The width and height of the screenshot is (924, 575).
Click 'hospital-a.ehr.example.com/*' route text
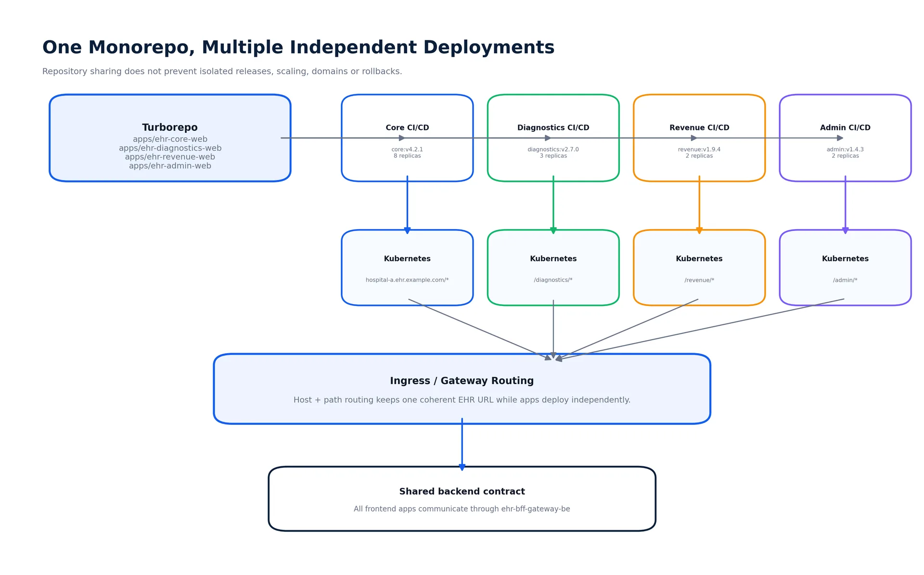407,280
